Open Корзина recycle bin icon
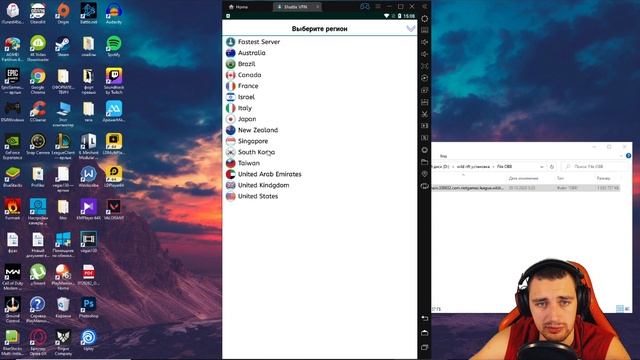The image size is (640, 360). coord(63,307)
